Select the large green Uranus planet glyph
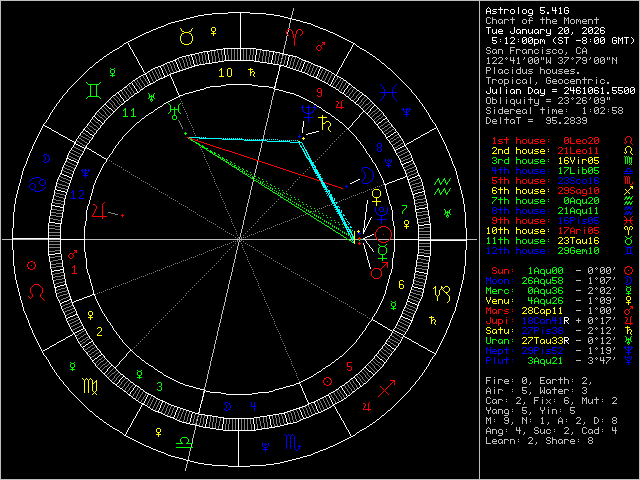Viewport: 640px width, 480px height. [x=175, y=111]
